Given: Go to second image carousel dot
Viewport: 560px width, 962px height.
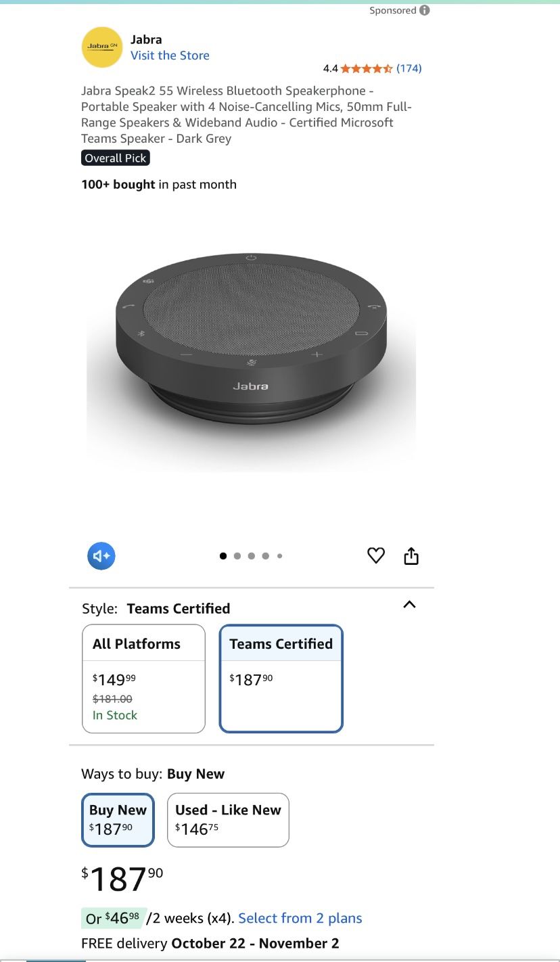Looking at the screenshot, I should 237,556.
